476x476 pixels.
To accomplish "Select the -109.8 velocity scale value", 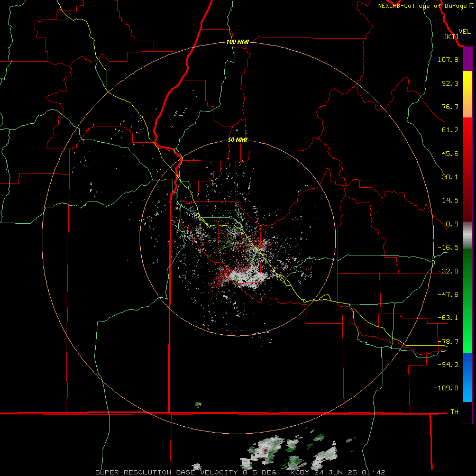I will 446,388.
